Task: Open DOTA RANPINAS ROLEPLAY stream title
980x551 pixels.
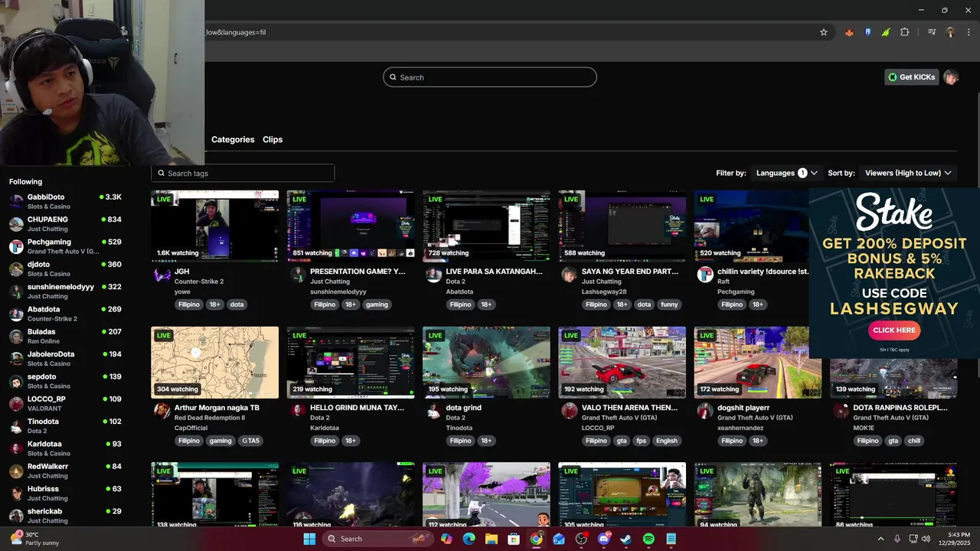Action: pyautogui.click(x=900, y=408)
